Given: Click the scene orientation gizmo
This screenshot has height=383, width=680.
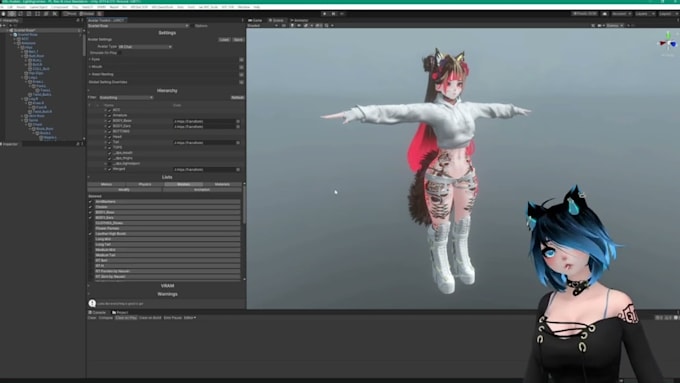Looking at the screenshot, I should [x=668, y=43].
